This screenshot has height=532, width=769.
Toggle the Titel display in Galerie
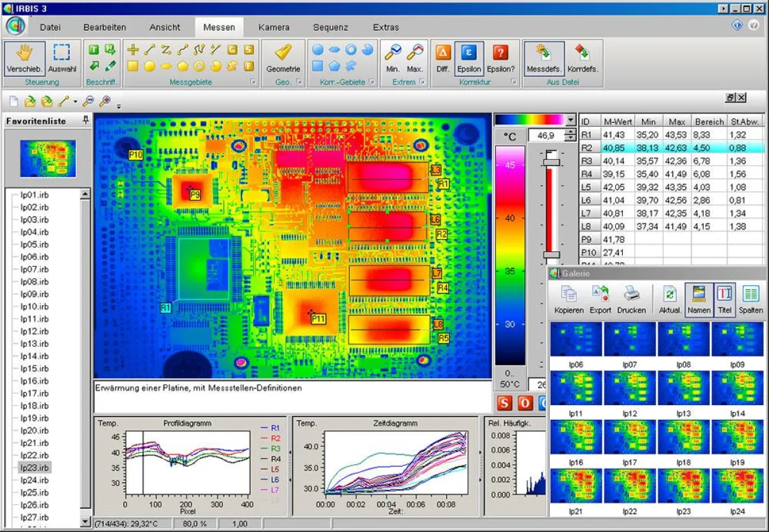click(725, 298)
